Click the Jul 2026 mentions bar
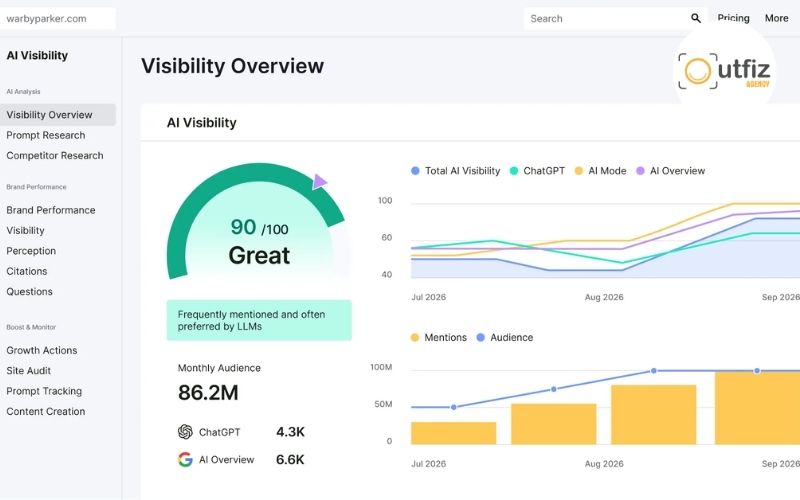 [x=454, y=433]
